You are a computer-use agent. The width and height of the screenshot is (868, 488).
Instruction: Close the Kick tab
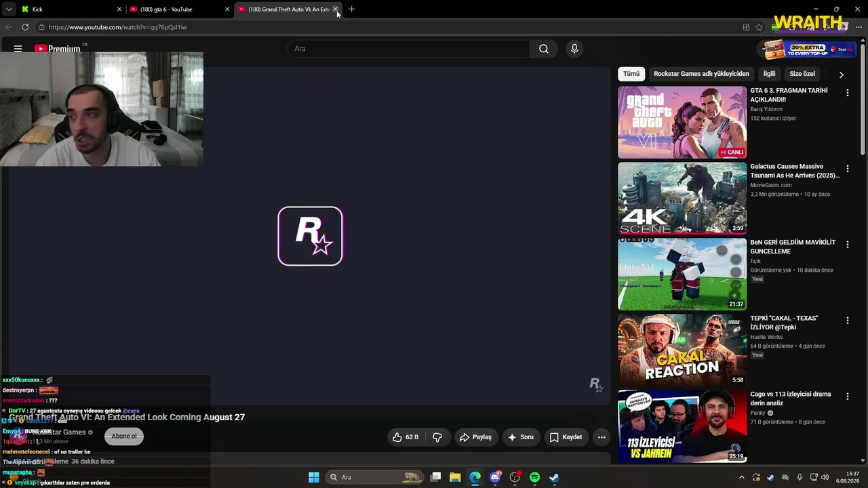coord(119,9)
